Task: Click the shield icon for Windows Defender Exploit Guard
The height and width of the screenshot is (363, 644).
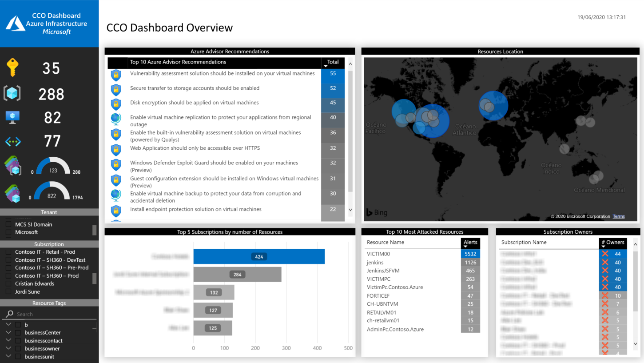Action: [116, 165]
